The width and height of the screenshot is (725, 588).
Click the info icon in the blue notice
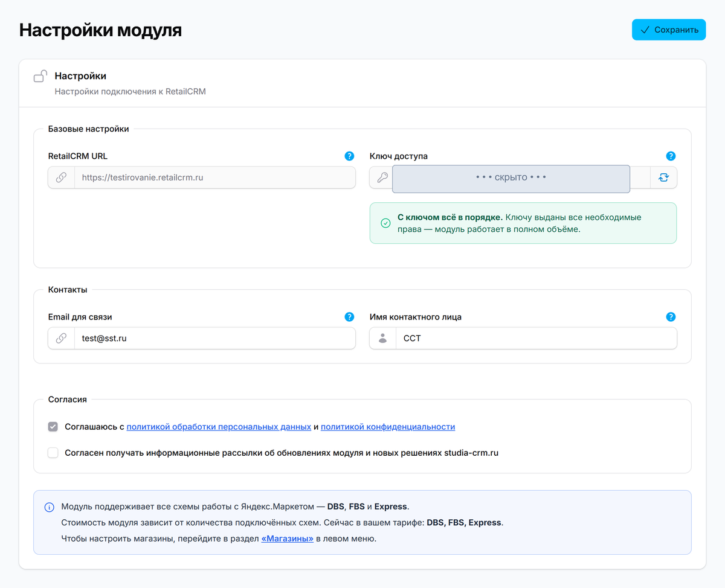[x=50, y=507]
